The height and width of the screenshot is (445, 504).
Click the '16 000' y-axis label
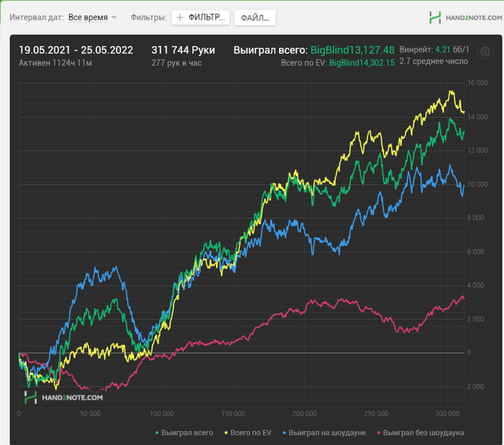point(477,83)
